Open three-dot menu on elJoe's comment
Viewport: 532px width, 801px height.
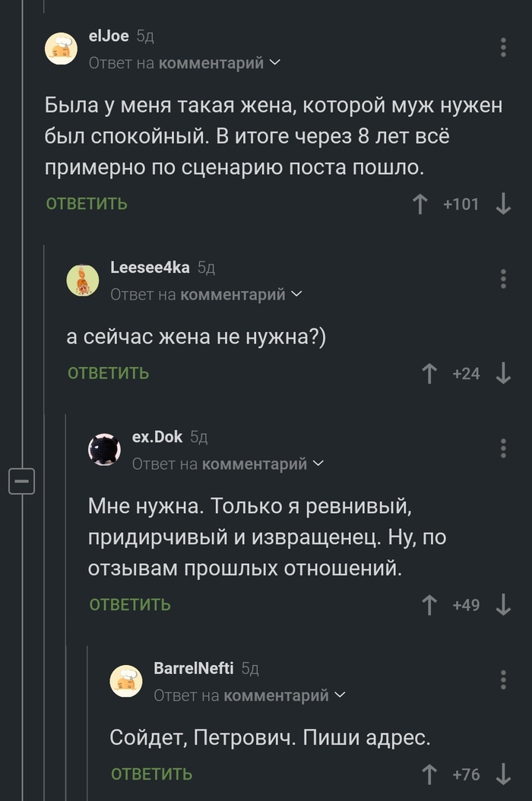503,47
